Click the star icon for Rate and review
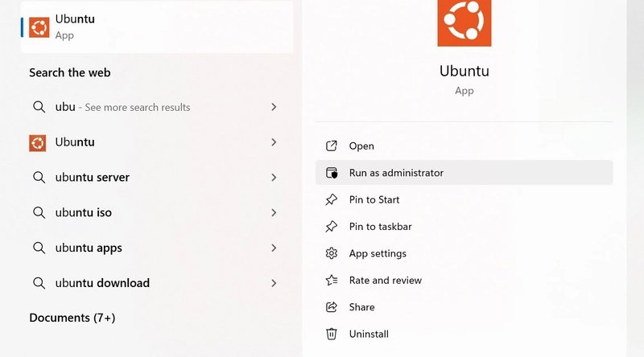Screen dimensions: 644x357 point(332,281)
